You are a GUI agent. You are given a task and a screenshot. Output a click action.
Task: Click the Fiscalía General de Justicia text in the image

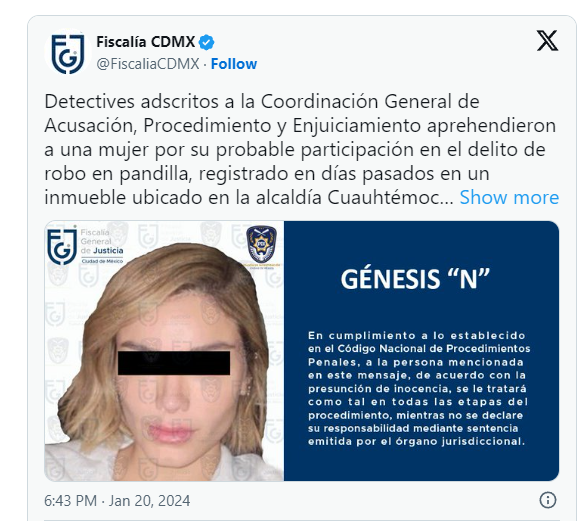pos(101,241)
